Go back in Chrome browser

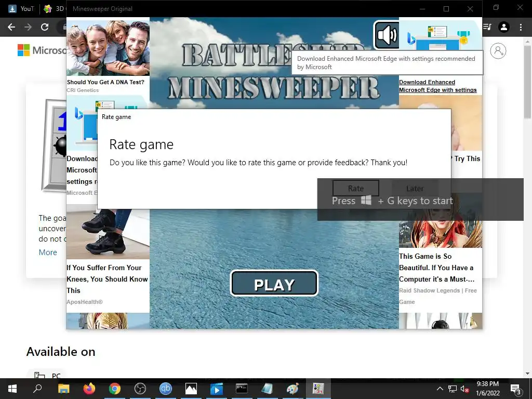(x=11, y=27)
